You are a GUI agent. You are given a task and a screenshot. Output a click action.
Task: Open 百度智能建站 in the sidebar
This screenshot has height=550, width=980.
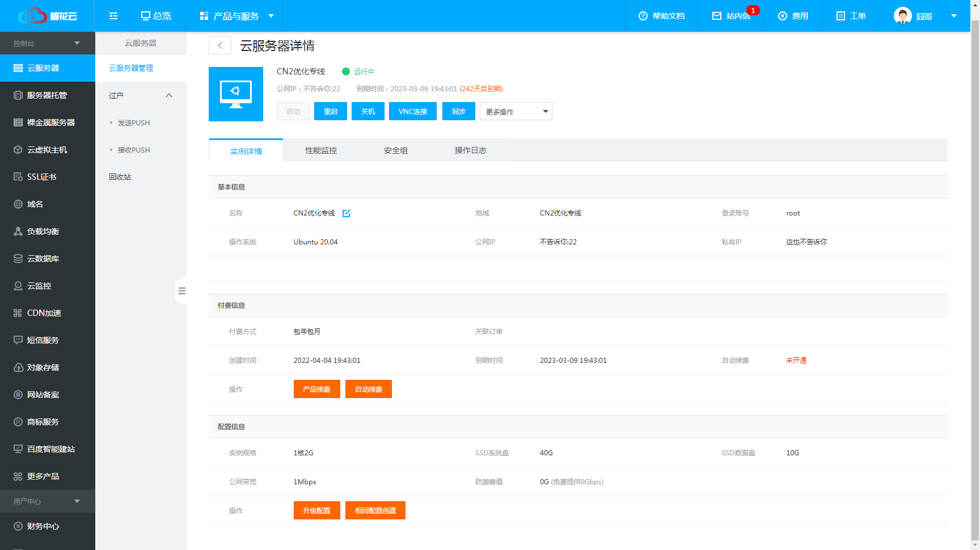(x=48, y=449)
